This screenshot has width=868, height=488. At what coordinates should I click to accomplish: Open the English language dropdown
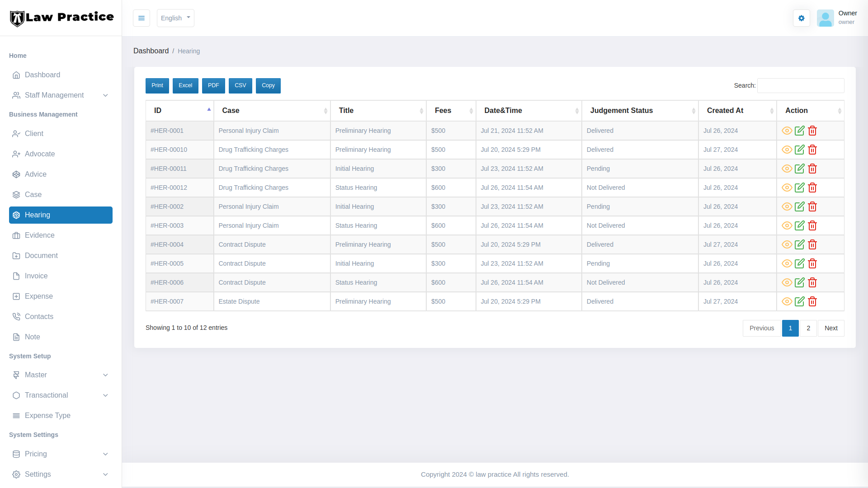[175, 18]
